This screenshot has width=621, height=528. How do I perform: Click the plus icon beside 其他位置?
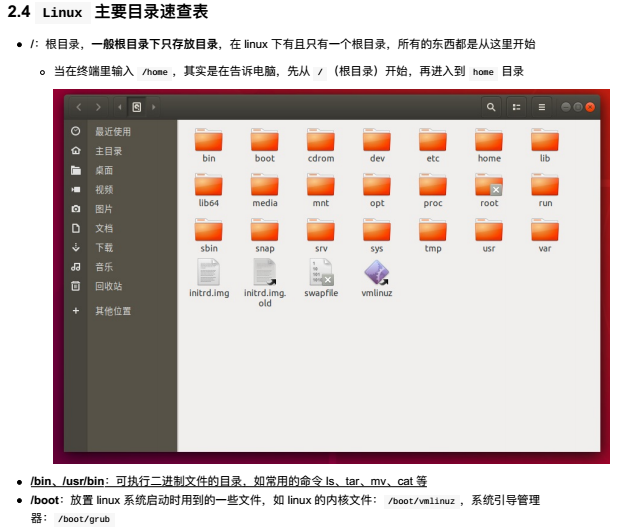[x=76, y=311]
